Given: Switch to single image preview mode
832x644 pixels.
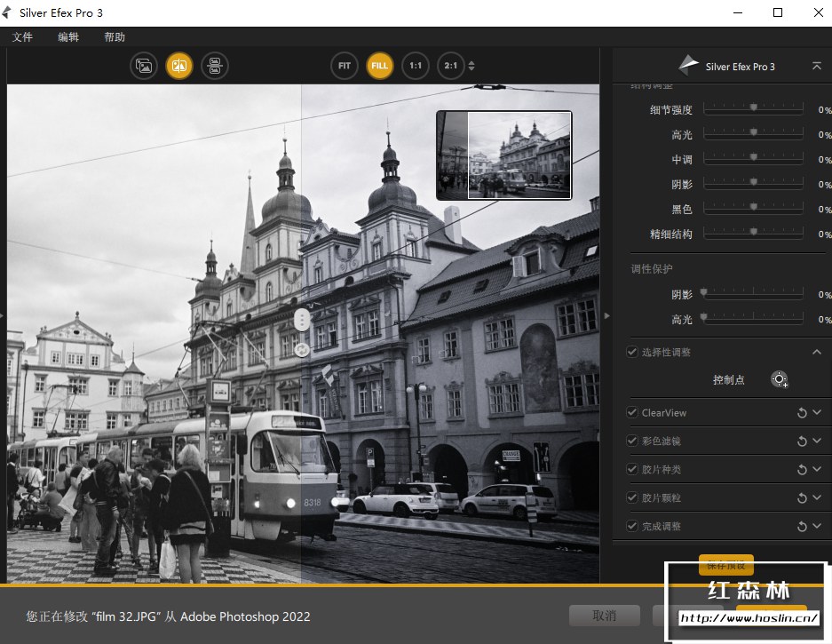Looking at the screenshot, I should 144,66.
